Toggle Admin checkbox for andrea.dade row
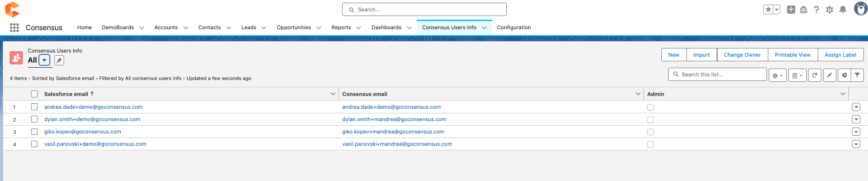 pos(650,107)
